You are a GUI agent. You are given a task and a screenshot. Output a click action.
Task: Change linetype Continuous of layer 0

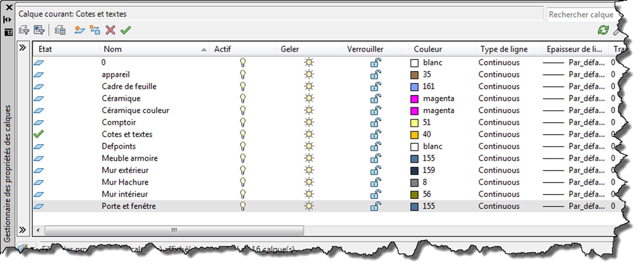point(499,63)
